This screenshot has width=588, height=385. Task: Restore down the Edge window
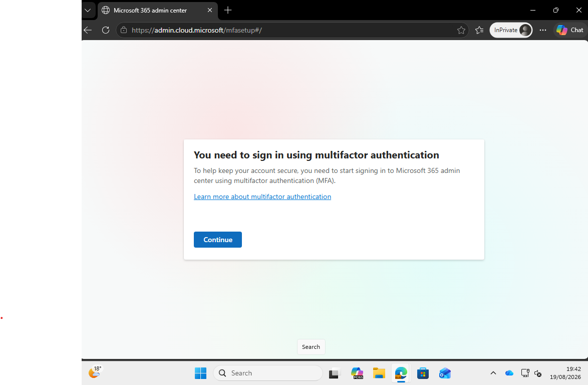tap(556, 10)
